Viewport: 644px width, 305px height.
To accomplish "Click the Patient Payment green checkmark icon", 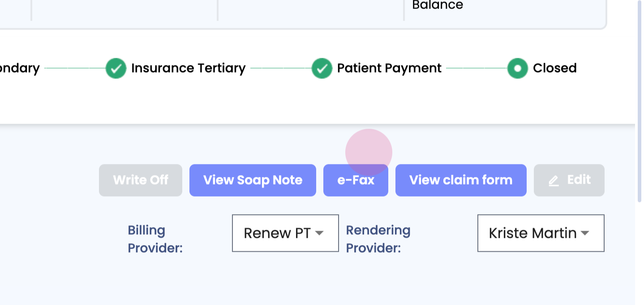I will [x=322, y=69].
